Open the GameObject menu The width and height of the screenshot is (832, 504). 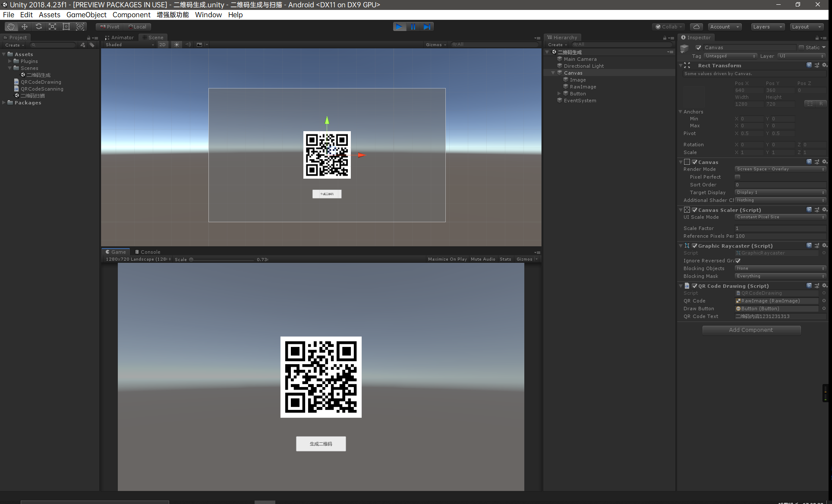tap(86, 15)
